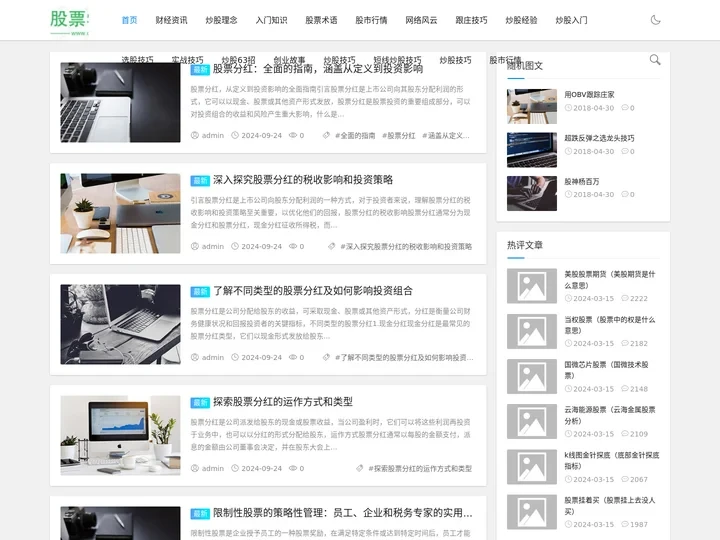
Task: Click views eye icon on 深入探究股票分红 article
Action: click(x=293, y=247)
